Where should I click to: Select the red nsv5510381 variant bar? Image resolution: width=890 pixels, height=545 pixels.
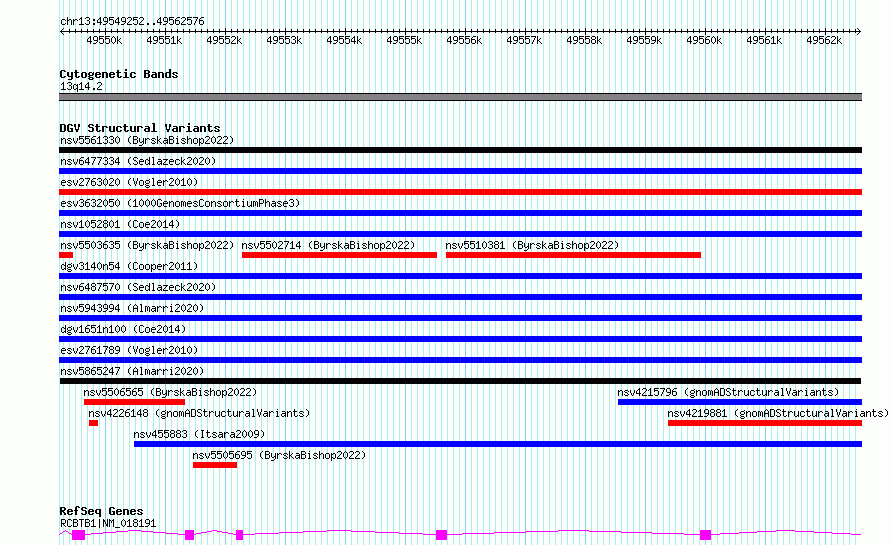tap(573, 255)
